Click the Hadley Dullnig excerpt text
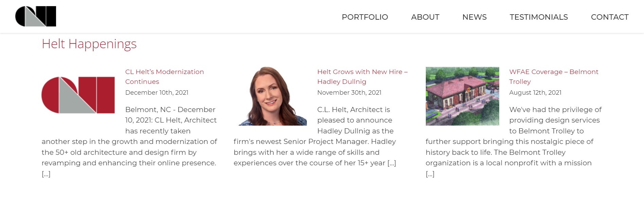644x222 pixels. point(315,136)
